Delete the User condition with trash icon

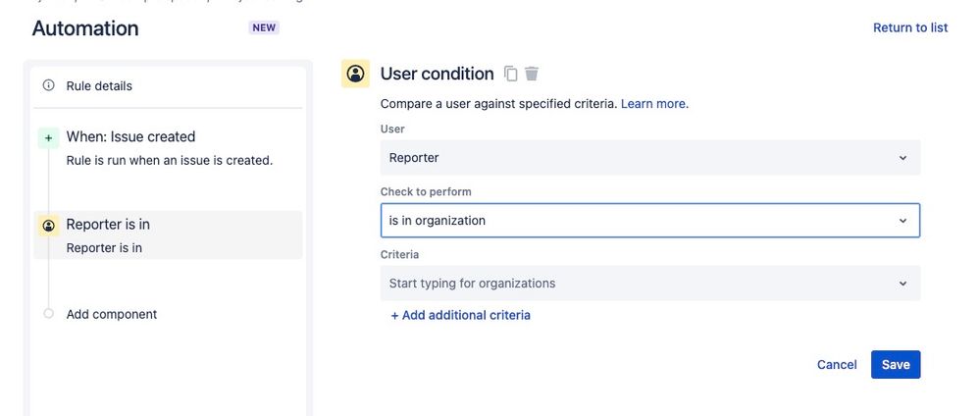(x=532, y=74)
